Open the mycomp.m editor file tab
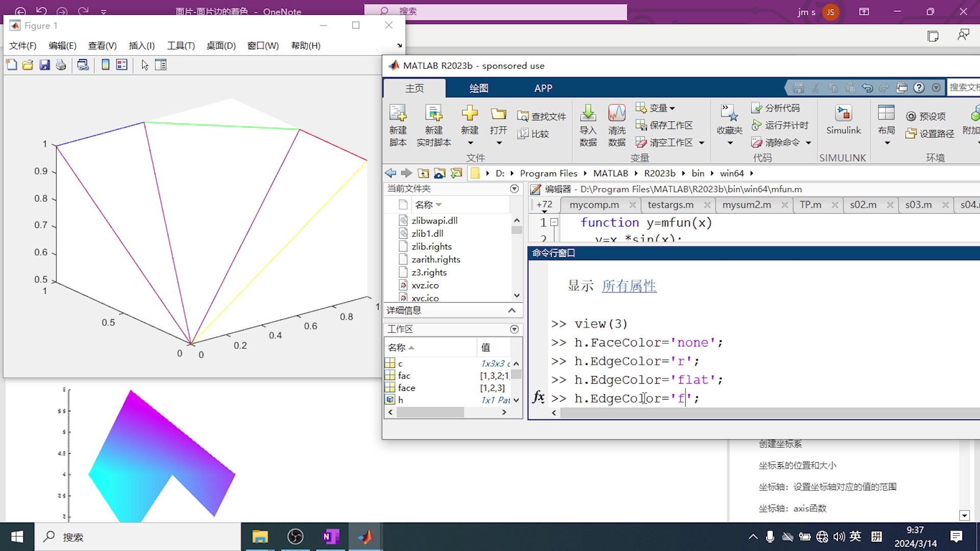Screen dimensions: 980x551 pyautogui.click(x=594, y=205)
